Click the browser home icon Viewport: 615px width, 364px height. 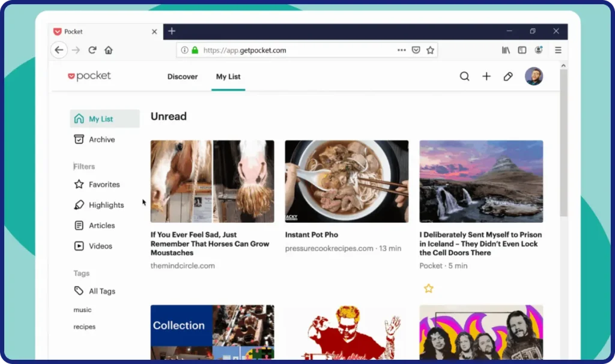(x=109, y=50)
